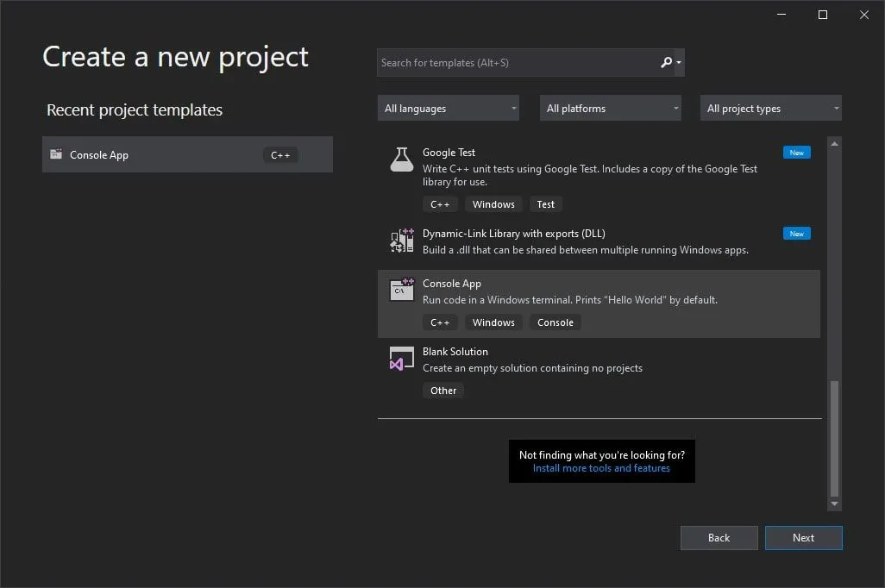The width and height of the screenshot is (885, 588).
Task: Click the folder icon beside recent Console App
Action: click(x=56, y=154)
